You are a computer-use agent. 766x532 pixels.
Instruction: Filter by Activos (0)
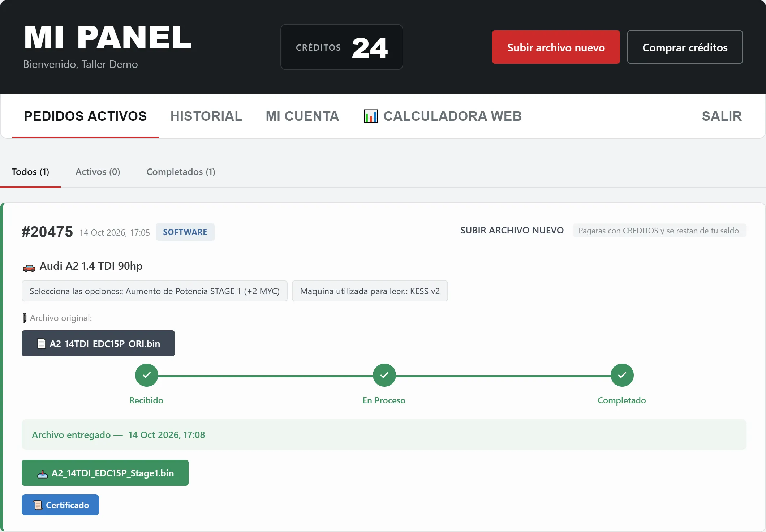[98, 172]
